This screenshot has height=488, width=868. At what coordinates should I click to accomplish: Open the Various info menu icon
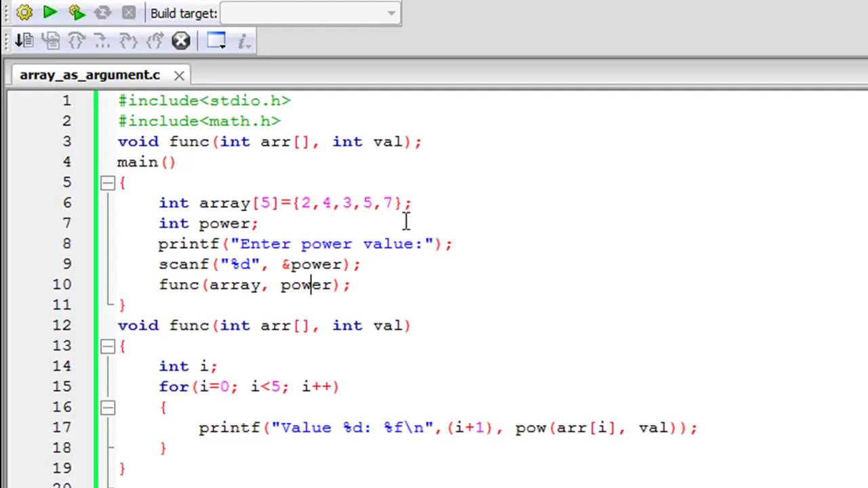coord(245,41)
